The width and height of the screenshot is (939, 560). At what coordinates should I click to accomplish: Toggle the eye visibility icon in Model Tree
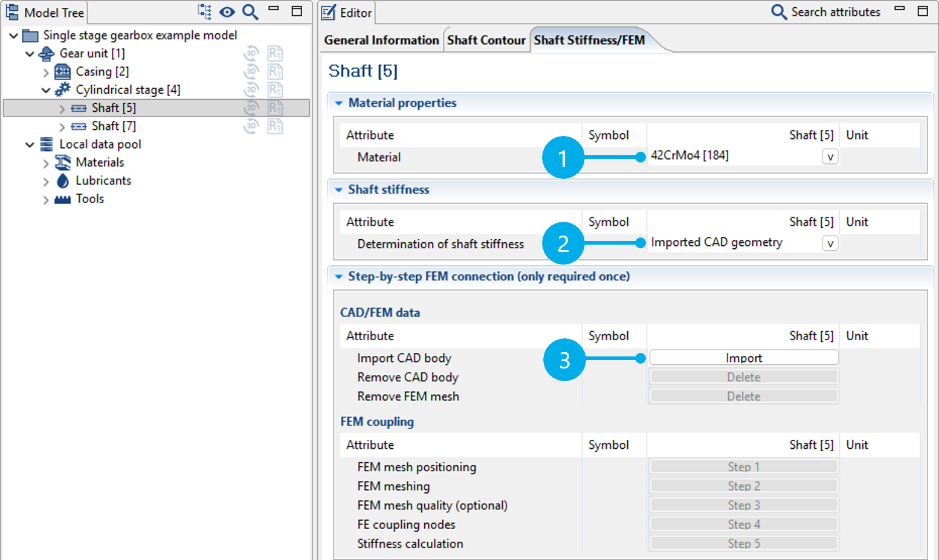point(227,11)
